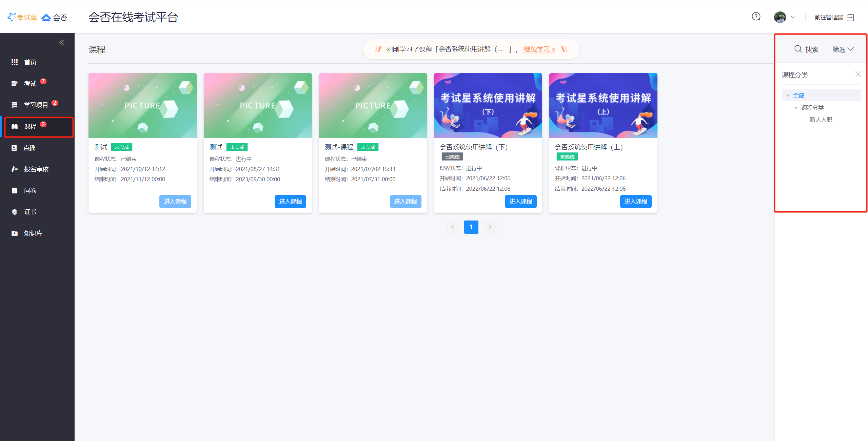Open 直播 in the sidebar
Screen dimensions: 868x441
(x=29, y=148)
